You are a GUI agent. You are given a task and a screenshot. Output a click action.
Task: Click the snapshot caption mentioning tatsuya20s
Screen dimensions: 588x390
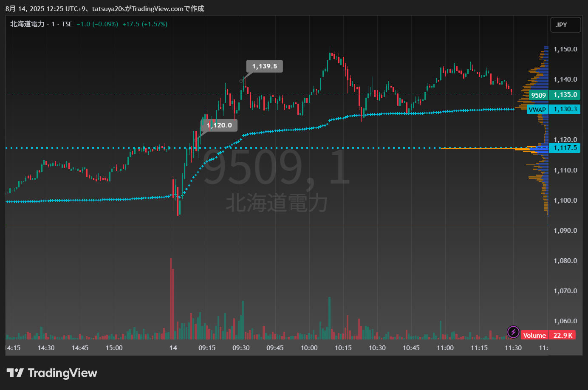tap(105, 8)
